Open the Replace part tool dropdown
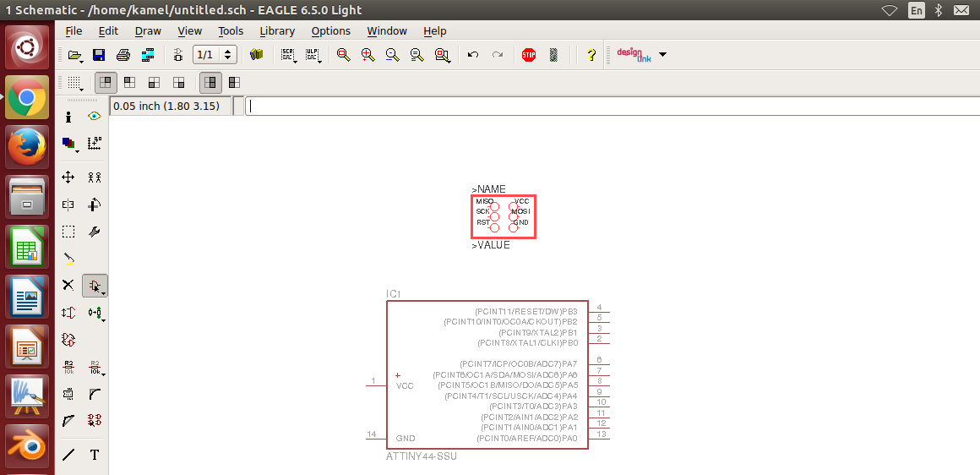The width and height of the screenshot is (980, 475). click(x=95, y=313)
